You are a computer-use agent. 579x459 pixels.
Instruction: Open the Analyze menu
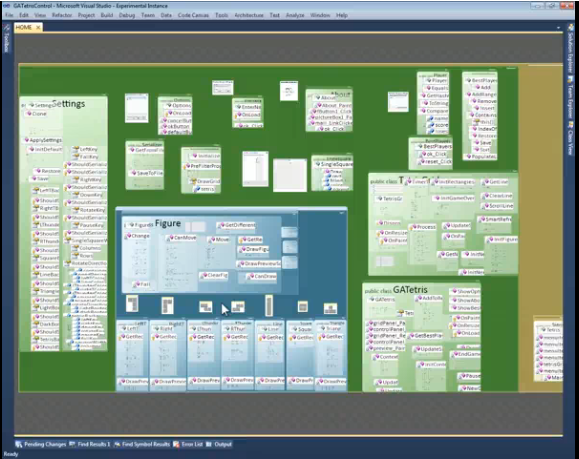point(295,15)
